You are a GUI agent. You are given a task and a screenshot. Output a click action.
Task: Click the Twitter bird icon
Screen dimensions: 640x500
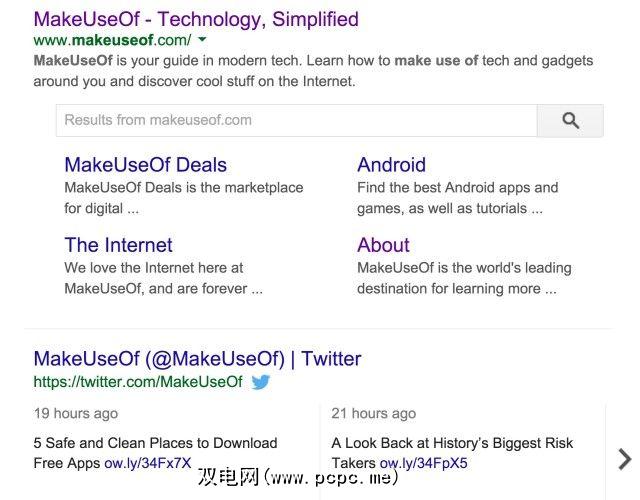point(261,382)
